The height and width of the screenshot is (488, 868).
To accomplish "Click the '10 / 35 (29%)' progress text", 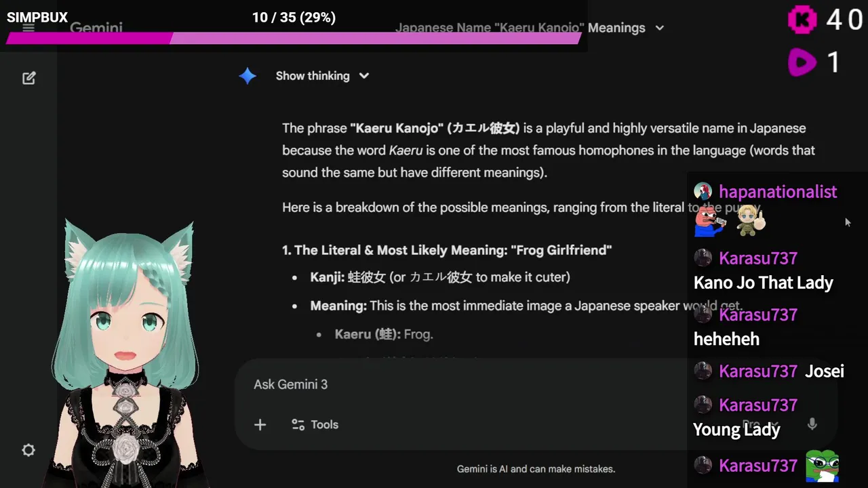I will tap(294, 18).
